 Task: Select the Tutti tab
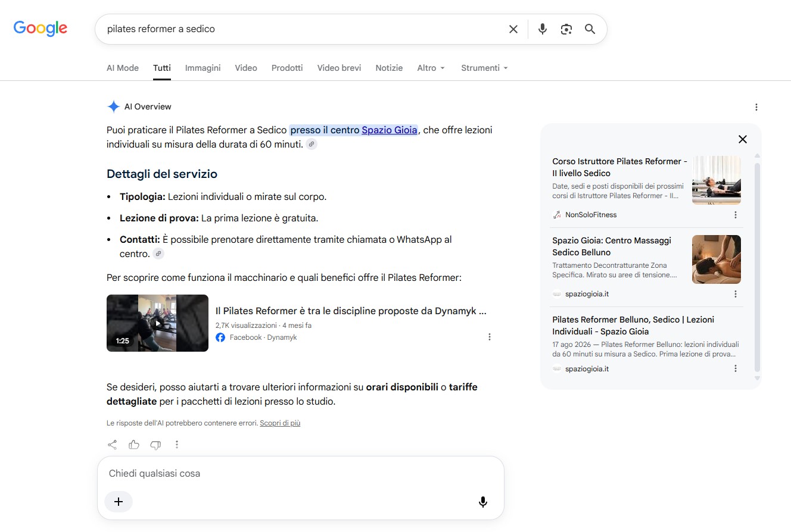[x=162, y=68]
